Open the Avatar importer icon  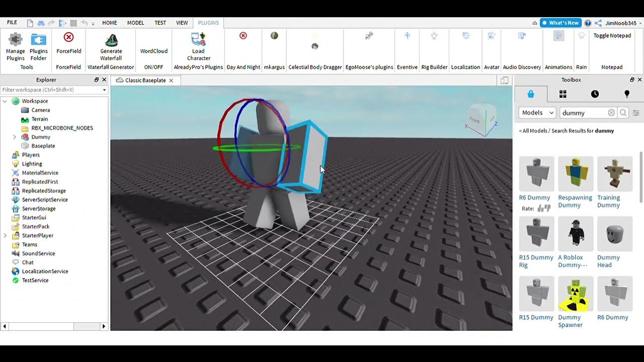click(492, 36)
